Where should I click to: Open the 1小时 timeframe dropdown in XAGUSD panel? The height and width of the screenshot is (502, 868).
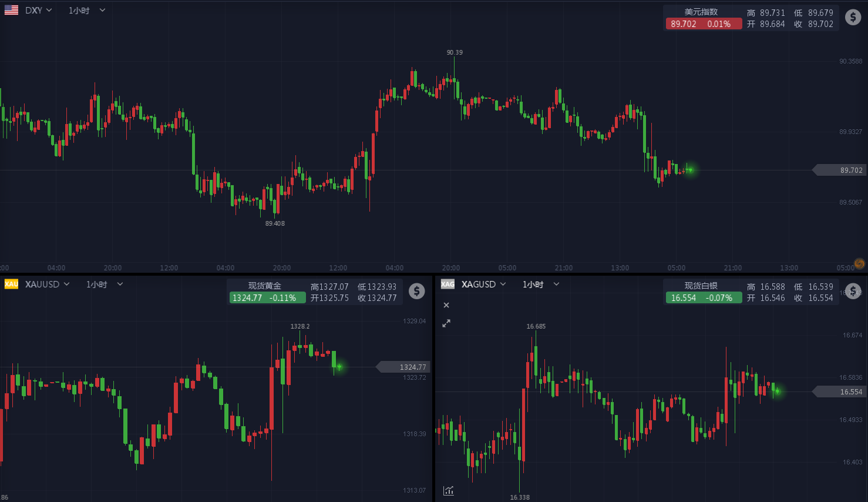(x=541, y=284)
